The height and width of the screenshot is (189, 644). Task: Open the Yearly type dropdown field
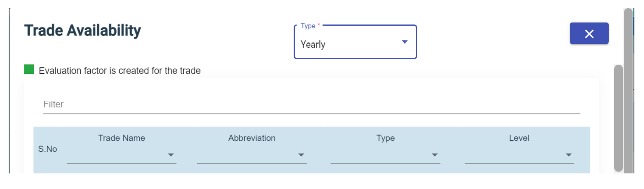(x=348, y=44)
